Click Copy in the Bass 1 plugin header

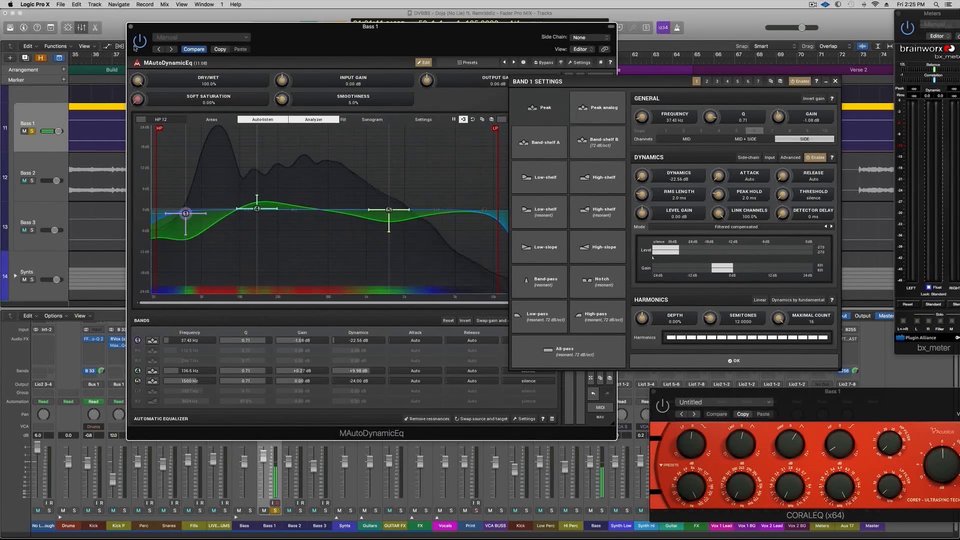220,49
